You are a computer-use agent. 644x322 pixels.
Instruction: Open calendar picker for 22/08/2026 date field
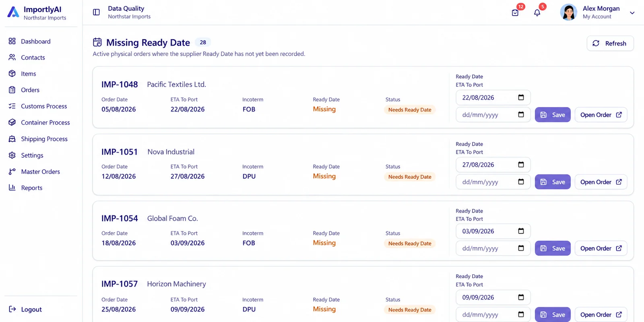(x=521, y=97)
